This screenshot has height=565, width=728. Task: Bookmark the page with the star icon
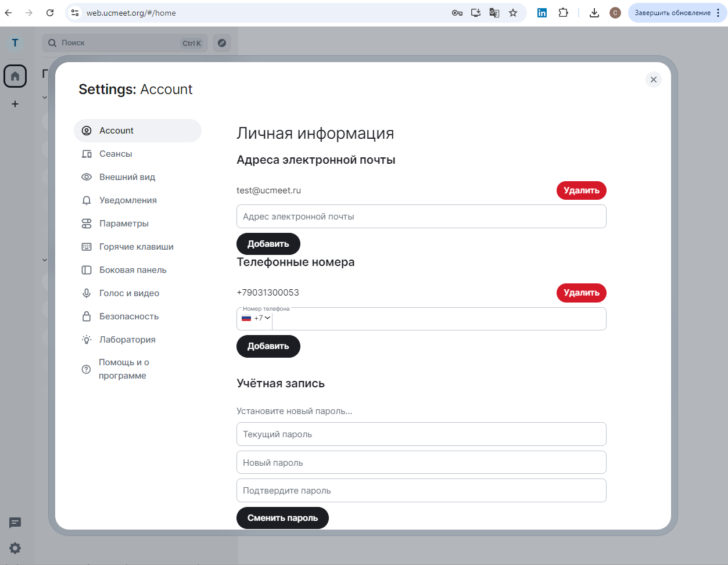coord(513,12)
